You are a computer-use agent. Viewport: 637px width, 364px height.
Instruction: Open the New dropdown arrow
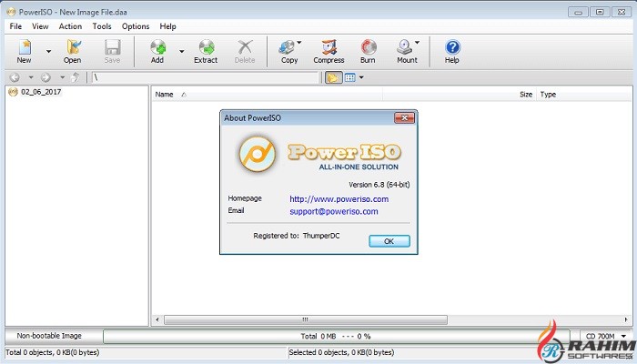tap(49, 52)
